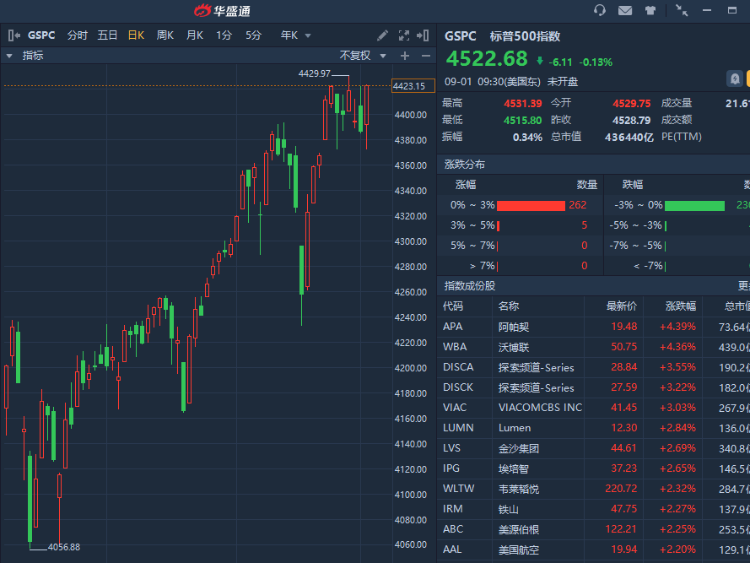Open customer service headset icon
Image resolution: width=750 pixels, height=563 pixels.
click(x=600, y=11)
